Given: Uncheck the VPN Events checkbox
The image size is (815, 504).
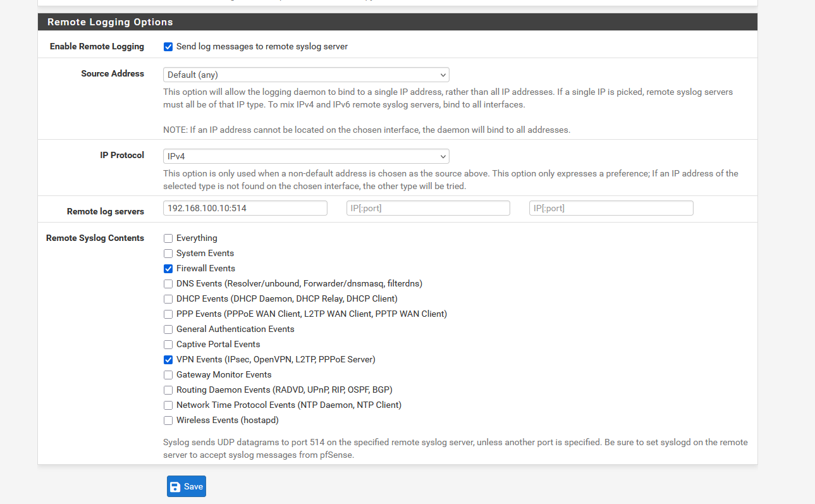Looking at the screenshot, I should tap(168, 360).
